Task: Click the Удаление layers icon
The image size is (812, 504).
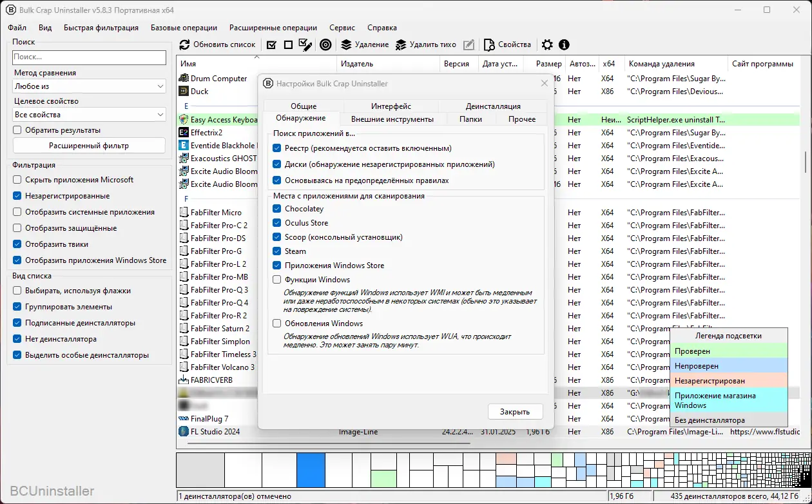Action: tap(346, 44)
